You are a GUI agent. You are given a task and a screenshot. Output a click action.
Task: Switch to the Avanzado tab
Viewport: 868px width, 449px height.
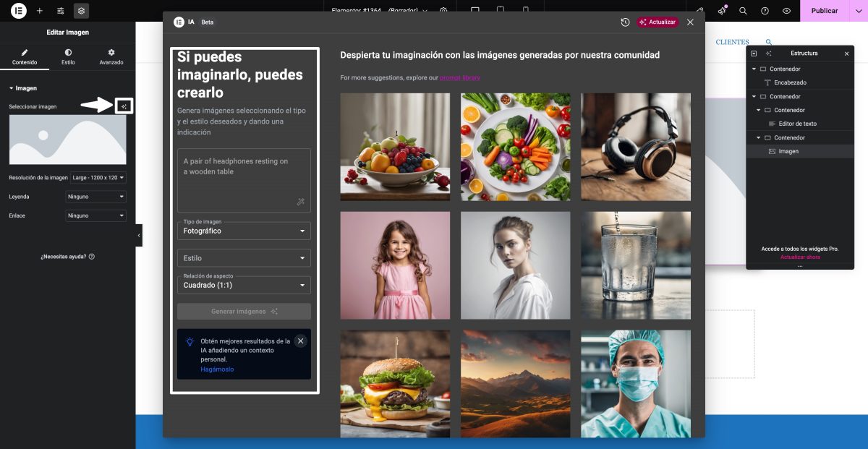click(111, 57)
